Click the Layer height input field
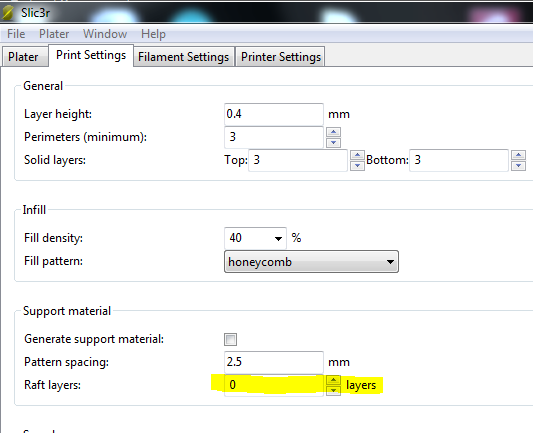The width and height of the screenshot is (533, 433). (x=274, y=114)
